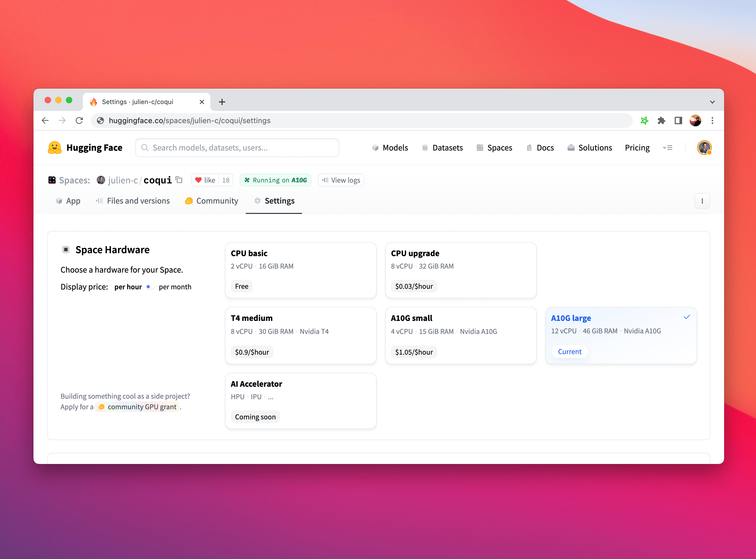Select the CPU basic hardware option
756x559 pixels.
click(x=300, y=270)
